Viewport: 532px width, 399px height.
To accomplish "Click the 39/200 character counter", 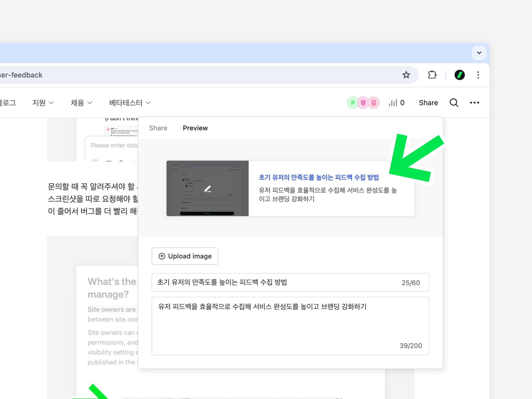I will click(x=411, y=346).
